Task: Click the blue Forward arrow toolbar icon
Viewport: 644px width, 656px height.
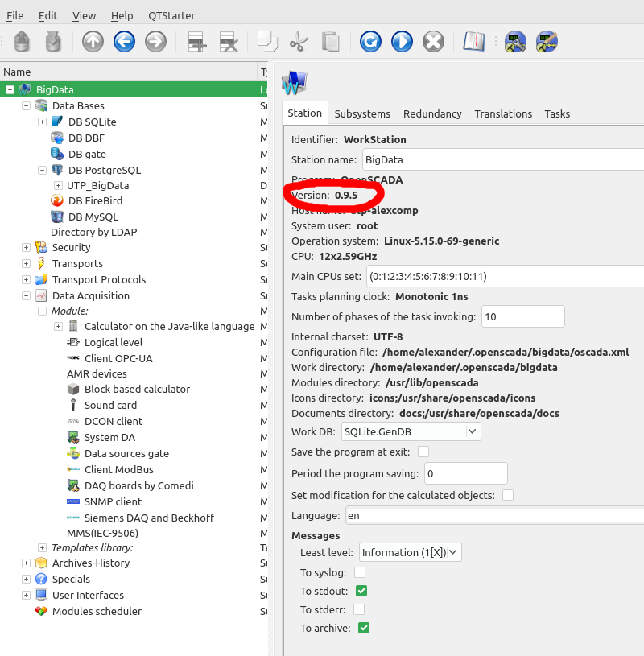Action: pyautogui.click(x=155, y=42)
